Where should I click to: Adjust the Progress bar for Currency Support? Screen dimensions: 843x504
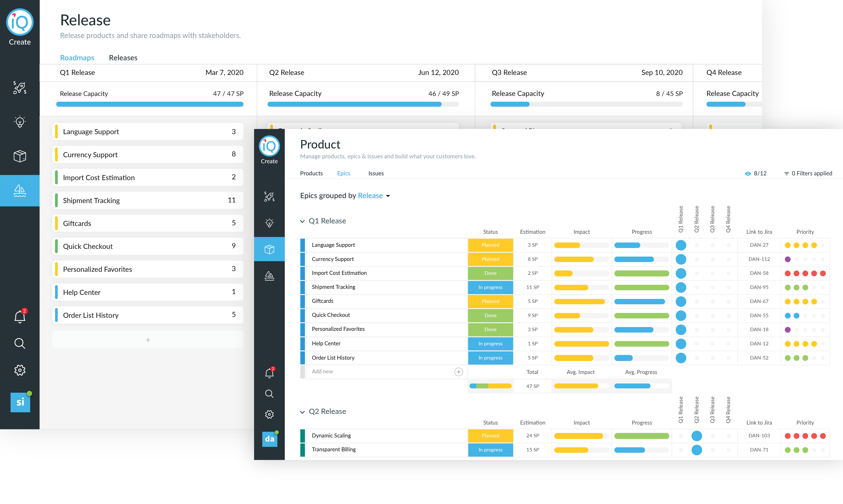[x=641, y=259]
